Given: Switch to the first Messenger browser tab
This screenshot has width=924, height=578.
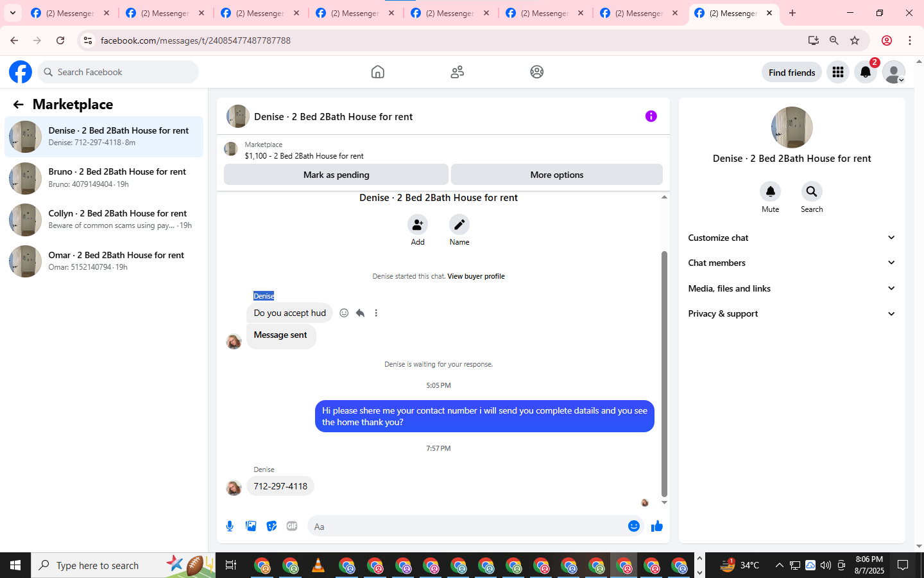Looking at the screenshot, I should point(71,13).
